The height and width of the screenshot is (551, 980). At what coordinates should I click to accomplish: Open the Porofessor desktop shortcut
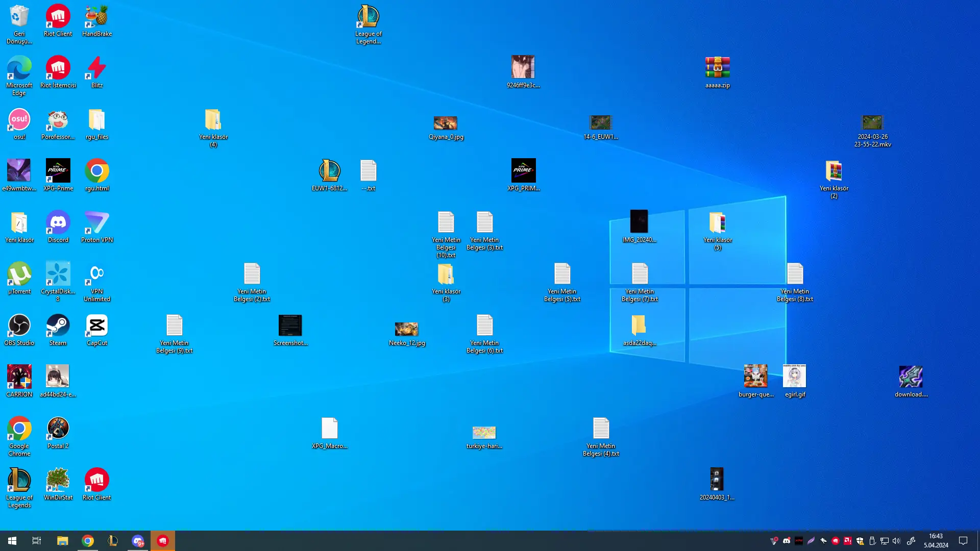click(x=58, y=123)
